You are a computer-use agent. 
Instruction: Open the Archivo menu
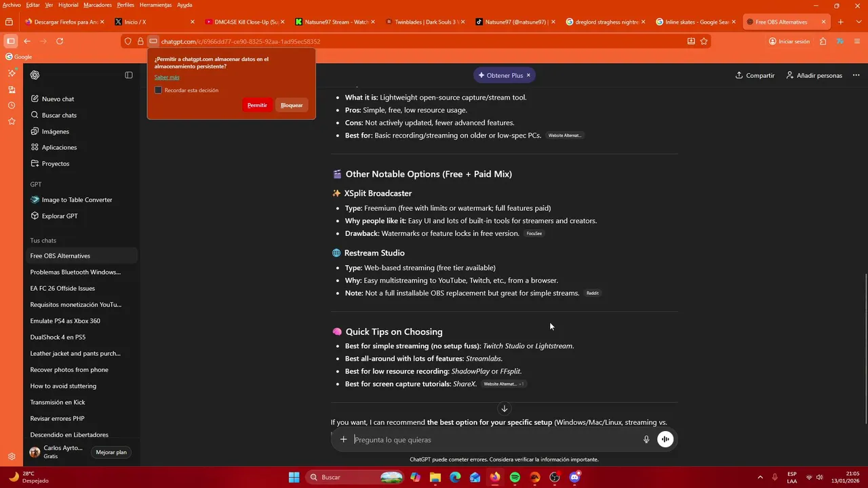pyautogui.click(x=12, y=5)
